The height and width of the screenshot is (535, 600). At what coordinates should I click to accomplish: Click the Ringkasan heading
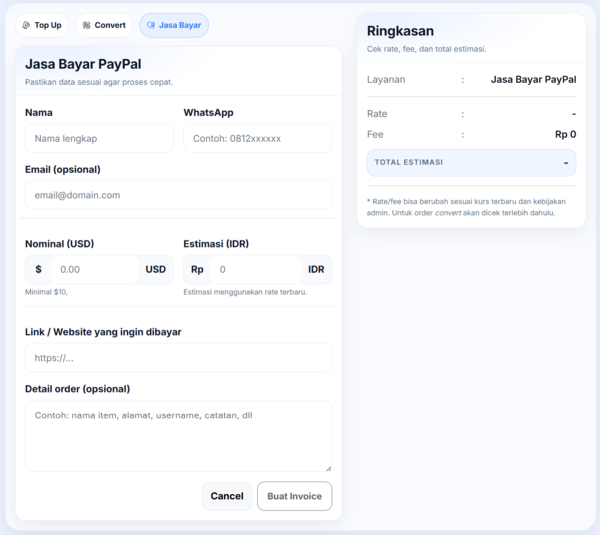click(x=400, y=31)
